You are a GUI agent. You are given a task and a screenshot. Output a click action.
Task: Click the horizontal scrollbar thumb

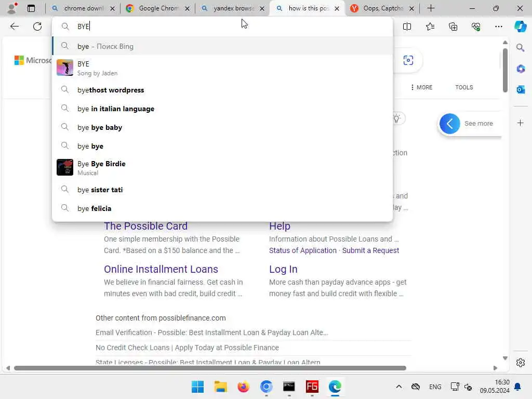pyautogui.click(x=210, y=368)
